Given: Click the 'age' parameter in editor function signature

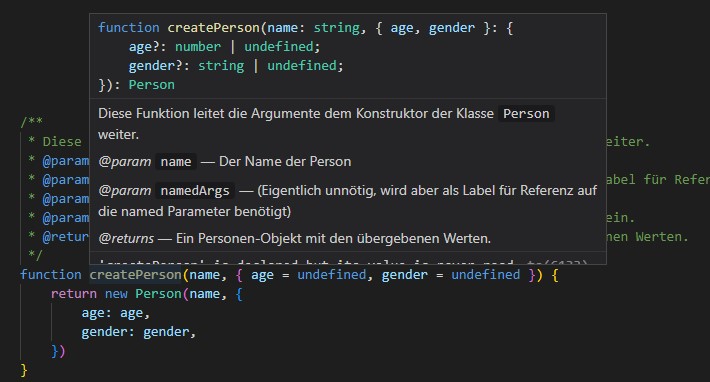Looking at the screenshot, I should [262, 275].
